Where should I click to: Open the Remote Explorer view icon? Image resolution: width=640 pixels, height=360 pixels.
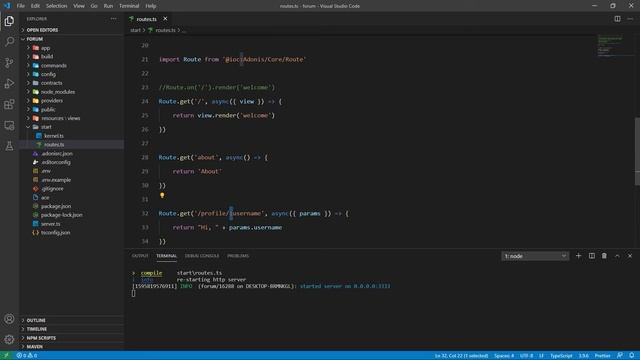(x=9, y=125)
